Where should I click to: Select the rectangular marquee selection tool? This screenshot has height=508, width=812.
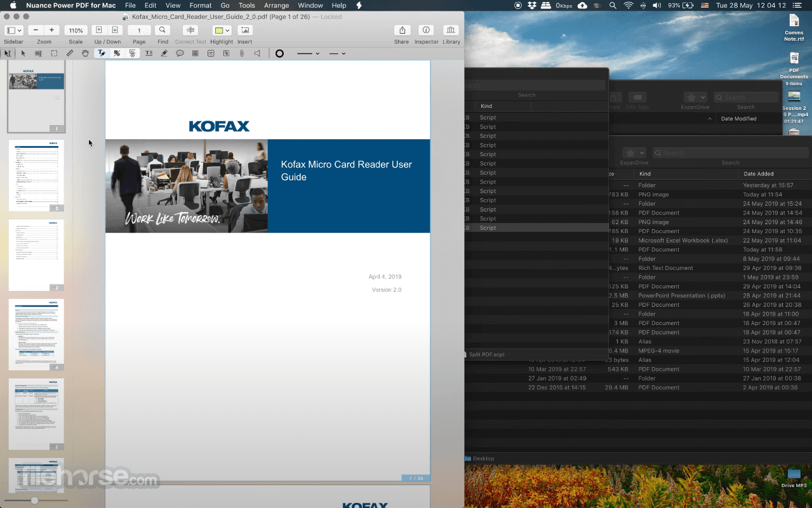(55, 53)
